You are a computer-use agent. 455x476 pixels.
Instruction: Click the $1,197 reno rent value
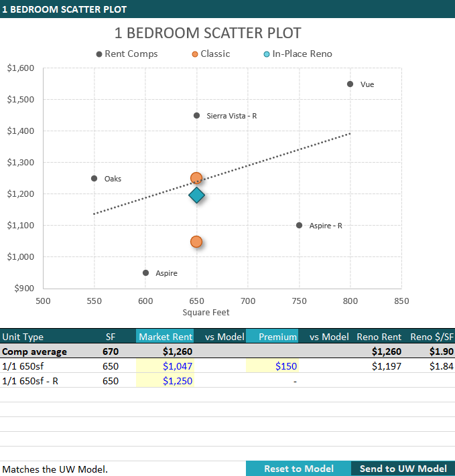click(387, 366)
